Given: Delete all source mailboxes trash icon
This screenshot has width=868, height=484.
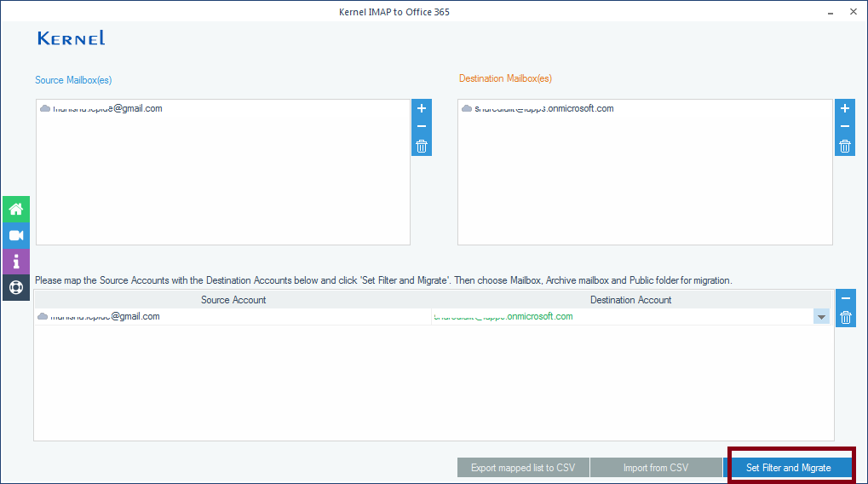Looking at the screenshot, I should click(422, 147).
